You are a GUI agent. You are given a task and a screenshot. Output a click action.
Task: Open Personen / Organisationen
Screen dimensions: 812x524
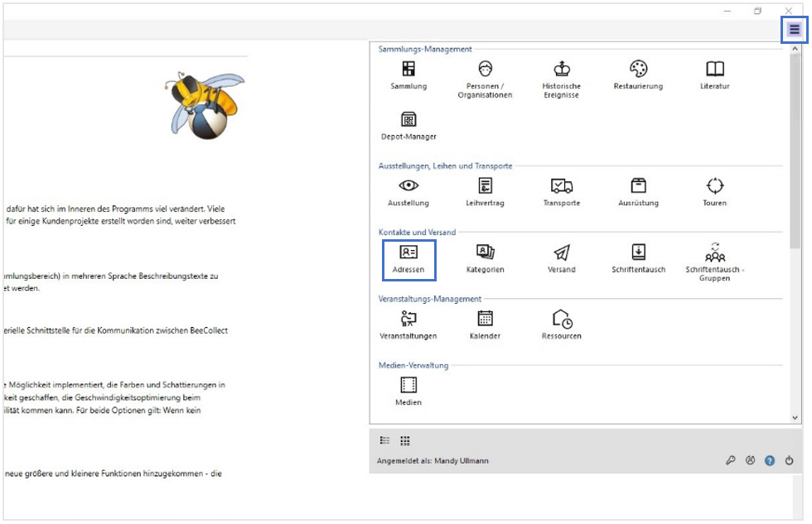coord(485,75)
